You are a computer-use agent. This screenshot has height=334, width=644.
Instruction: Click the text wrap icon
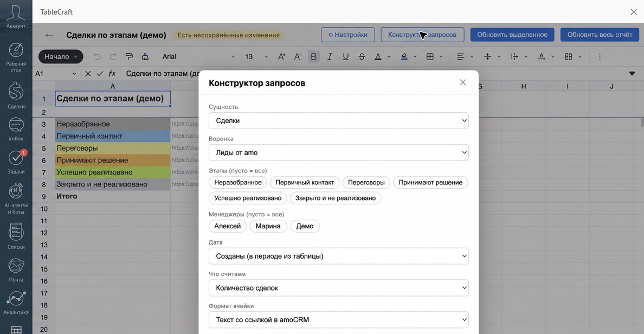point(514,57)
